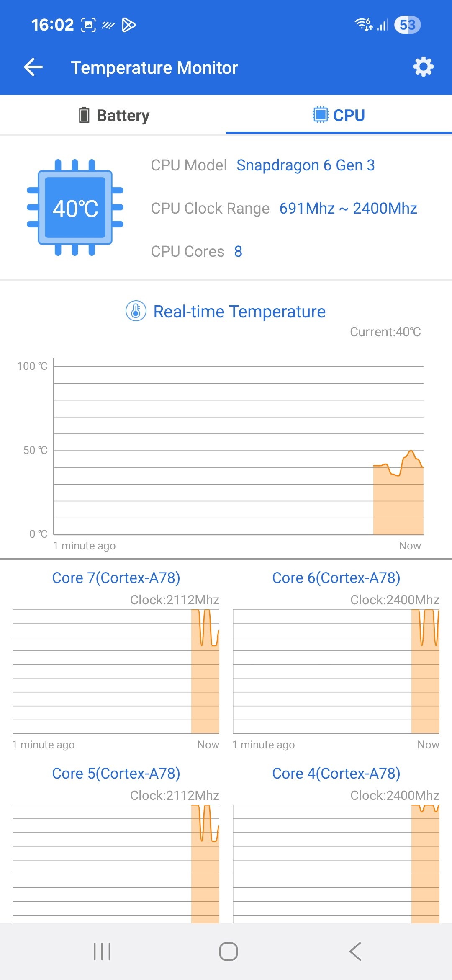Tap Core 7(Cortex-A78) title
Screen dimensions: 452x980
(116, 578)
